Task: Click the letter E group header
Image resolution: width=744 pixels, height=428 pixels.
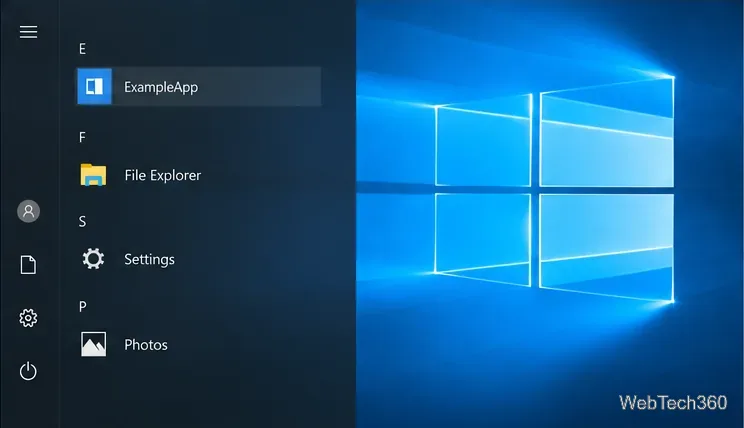Action: [x=83, y=49]
